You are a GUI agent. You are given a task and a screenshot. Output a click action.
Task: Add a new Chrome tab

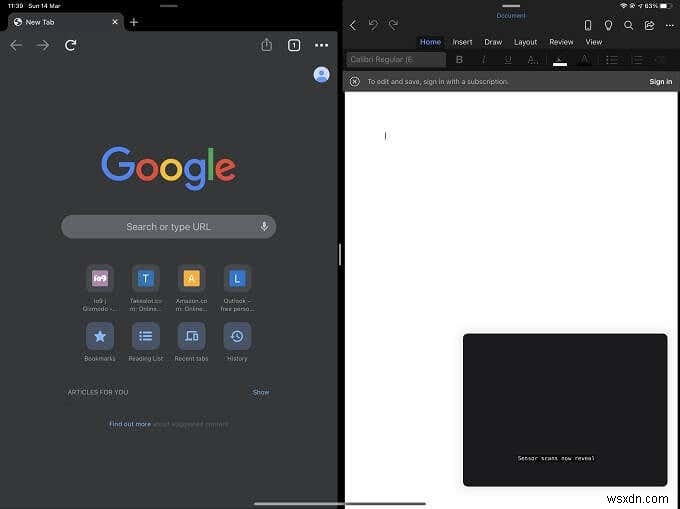(x=134, y=22)
